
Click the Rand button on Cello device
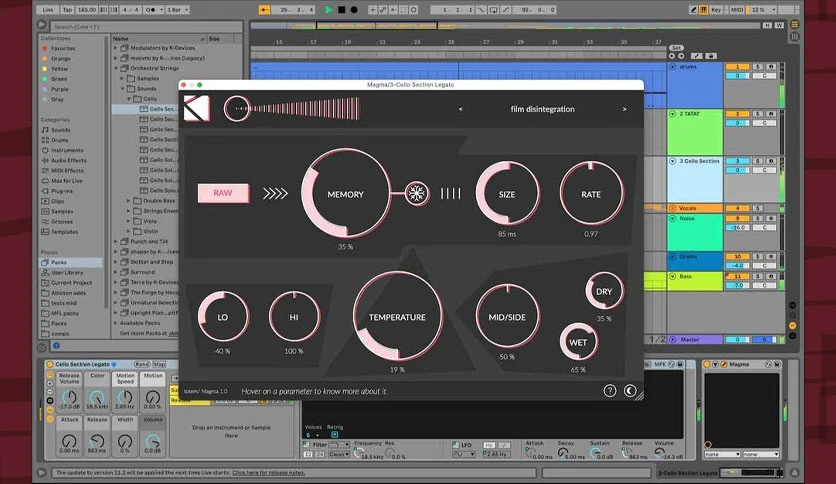click(x=142, y=364)
